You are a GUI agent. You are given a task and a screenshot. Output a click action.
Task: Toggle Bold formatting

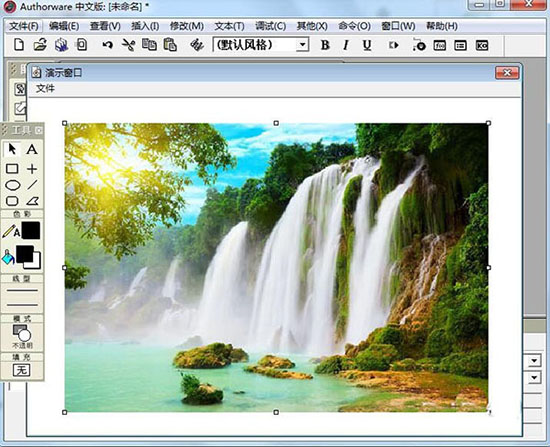pos(325,45)
